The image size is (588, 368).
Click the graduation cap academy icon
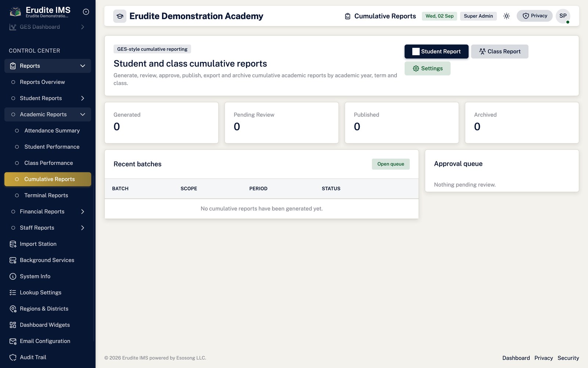click(120, 16)
